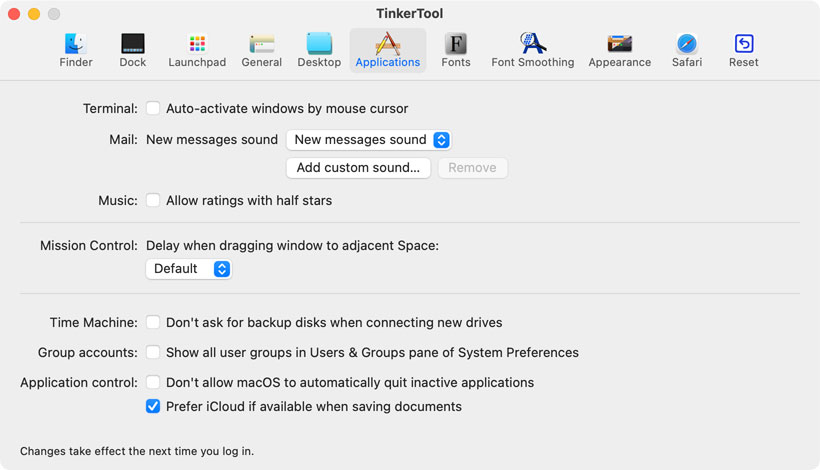The width and height of the screenshot is (820, 470).
Task: Open the New messages sound dropdown
Action: click(369, 140)
